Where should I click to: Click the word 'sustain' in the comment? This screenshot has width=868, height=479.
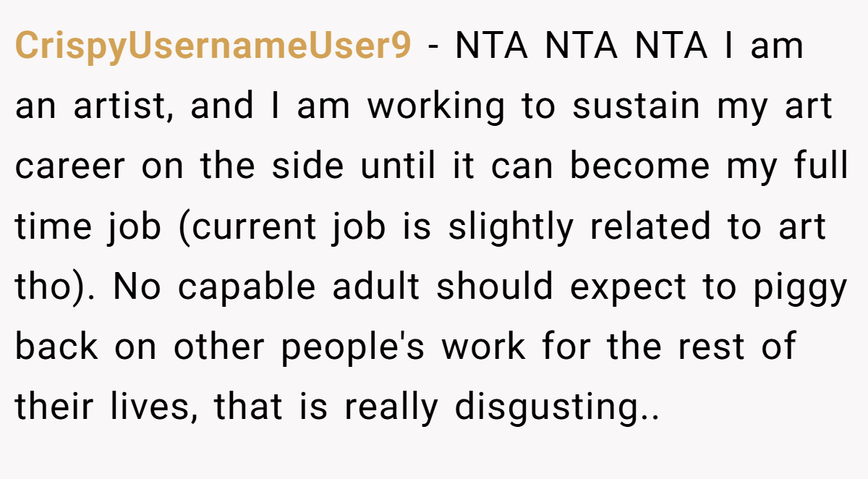pos(636,107)
